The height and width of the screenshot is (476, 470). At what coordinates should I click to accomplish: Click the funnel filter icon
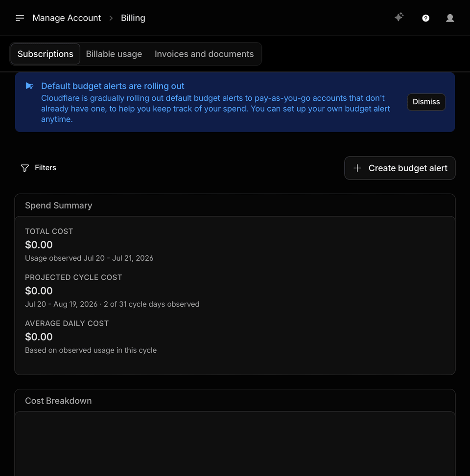coord(25,168)
